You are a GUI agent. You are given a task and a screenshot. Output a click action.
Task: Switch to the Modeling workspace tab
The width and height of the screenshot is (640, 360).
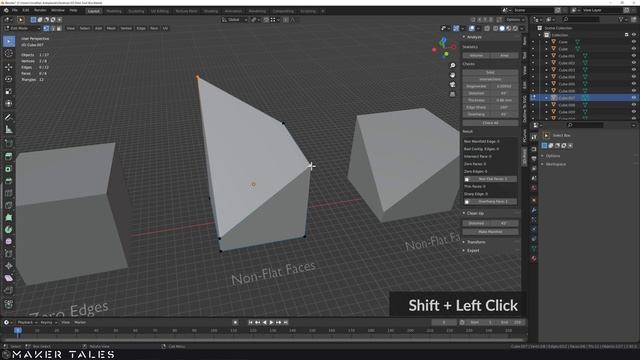tap(114, 11)
